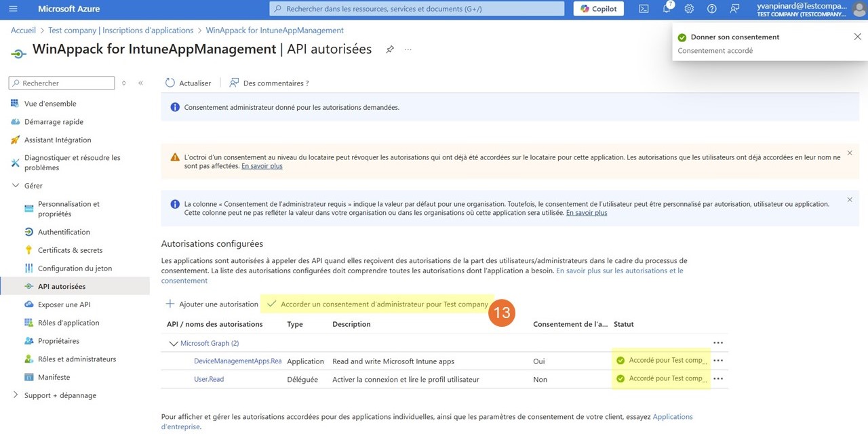Open the help question mark menu
This screenshot has width=868, height=438.
[x=710, y=9]
